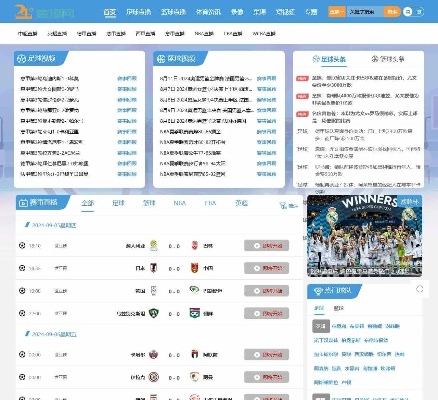
Task: Click the live button for 日本 vs 中国
Action: [x=266, y=268]
